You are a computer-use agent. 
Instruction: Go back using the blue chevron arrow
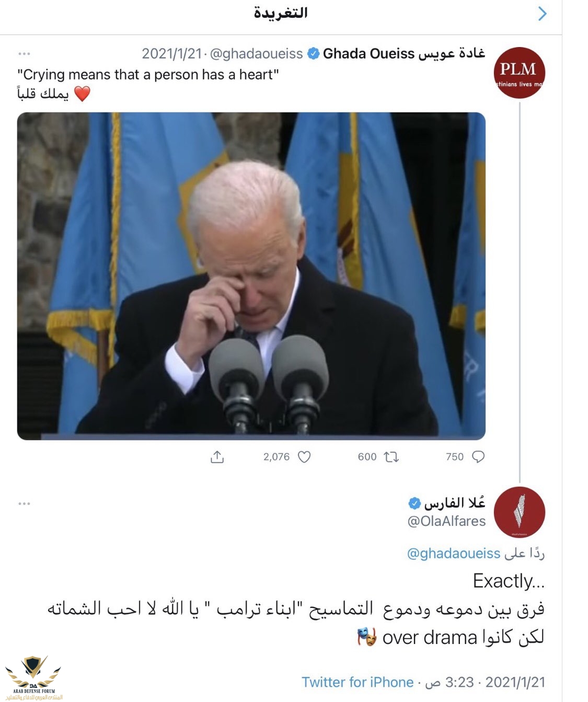pos(543,14)
